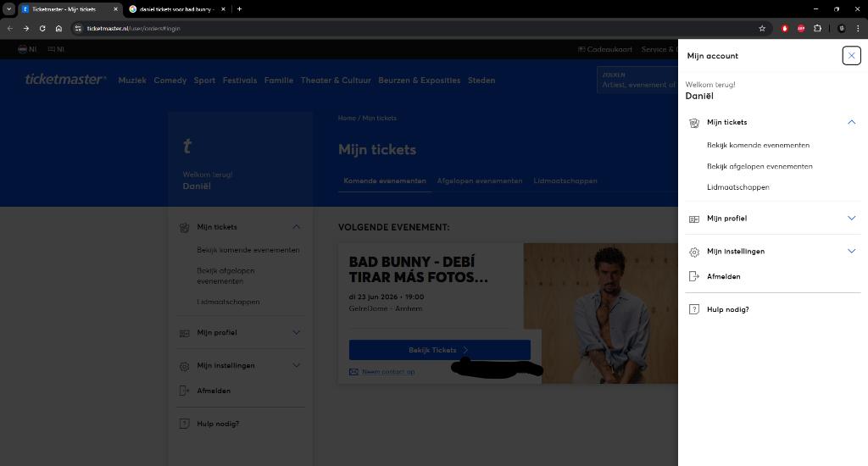The width and height of the screenshot is (868, 466).
Task: Select Lidmaatschappen in left sidebar
Action: tap(228, 302)
